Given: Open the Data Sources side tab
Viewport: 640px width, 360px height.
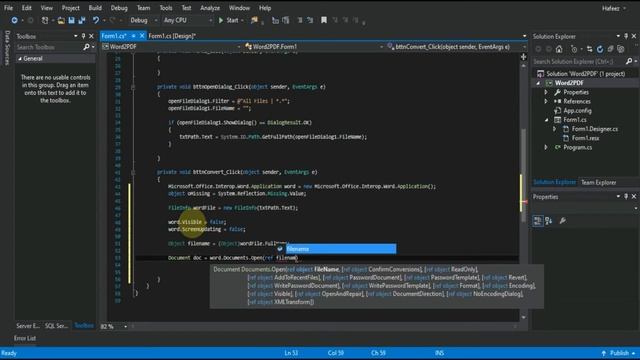Looking at the screenshot, I should (x=7, y=47).
